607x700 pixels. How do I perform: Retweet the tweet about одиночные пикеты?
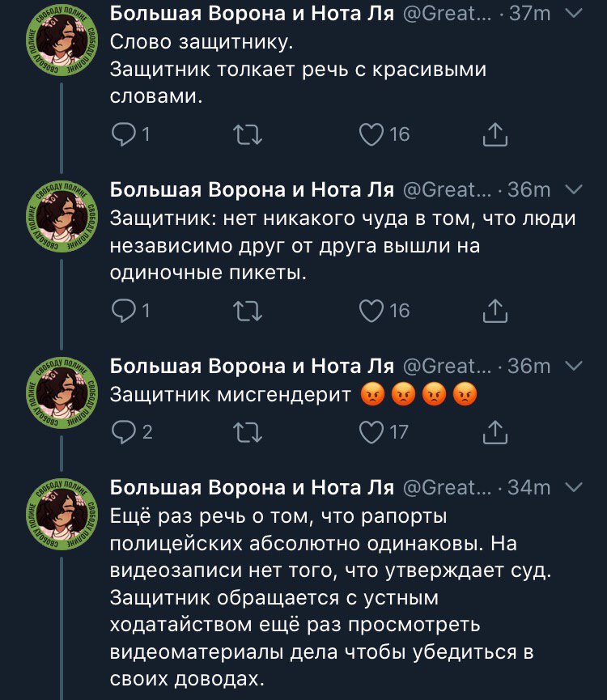point(247,310)
